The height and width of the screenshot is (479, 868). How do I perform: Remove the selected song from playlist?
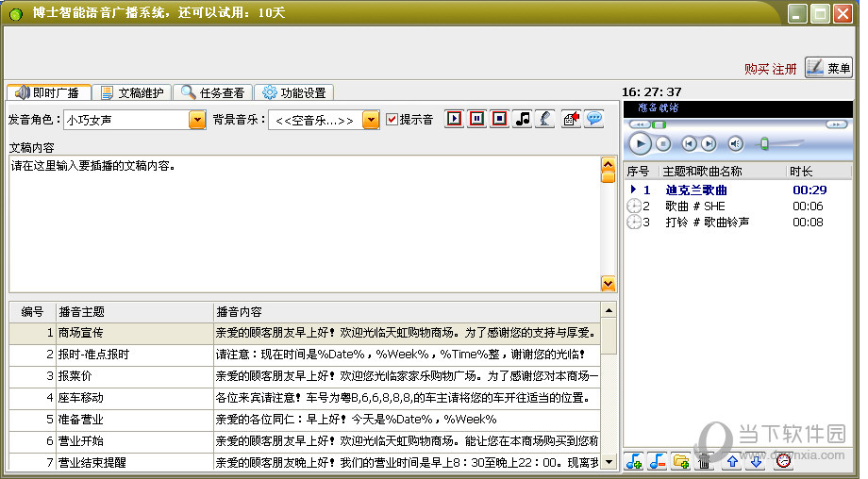click(657, 460)
